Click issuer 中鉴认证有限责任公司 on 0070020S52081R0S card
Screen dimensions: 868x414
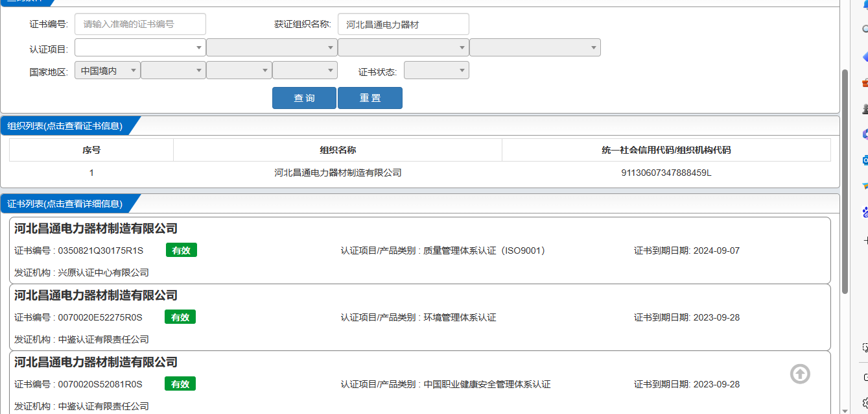point(103,406)
